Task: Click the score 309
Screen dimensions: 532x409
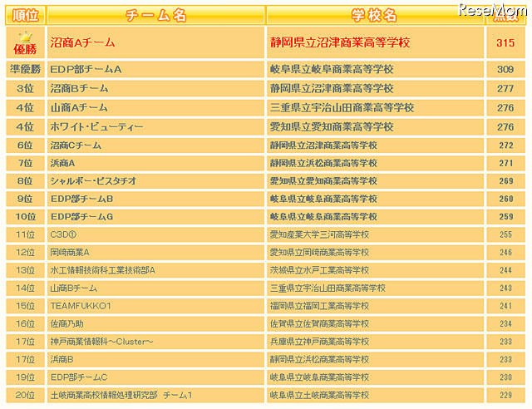Action: (x=505, y=70)
